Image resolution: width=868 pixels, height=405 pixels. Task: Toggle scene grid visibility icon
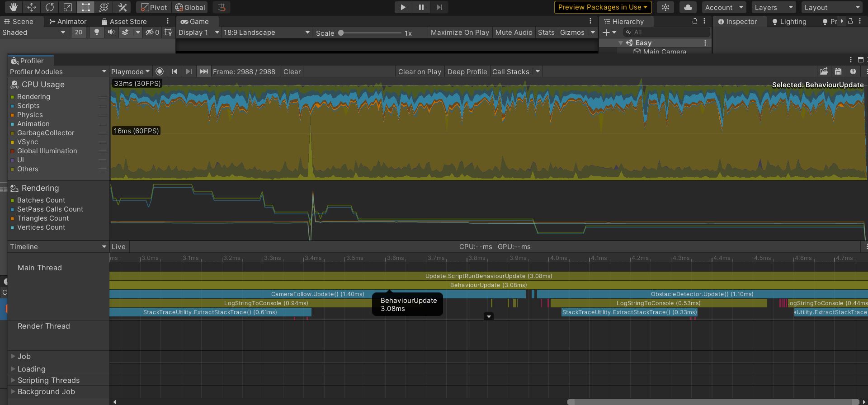[x=168, y=32]
